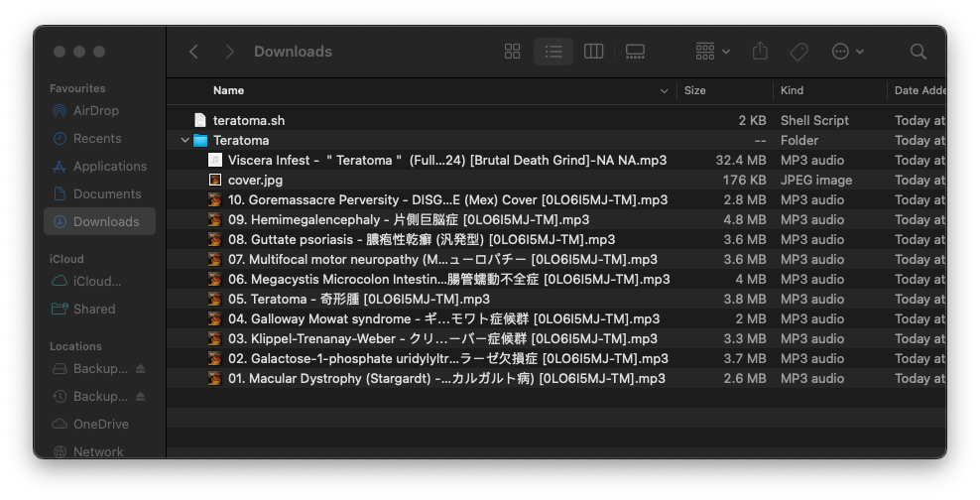Select the teratoma.sh shell script
Viewport: 980px width, 500px height.
[x=249, y=121]
